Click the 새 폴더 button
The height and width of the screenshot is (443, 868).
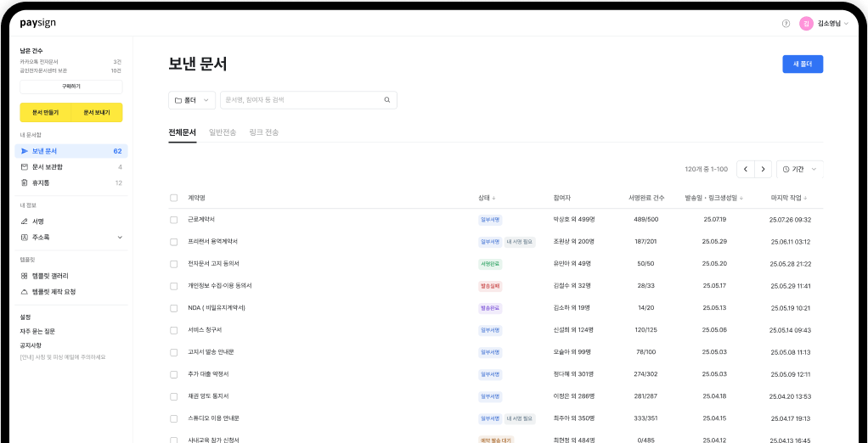(x=802, y=64)
